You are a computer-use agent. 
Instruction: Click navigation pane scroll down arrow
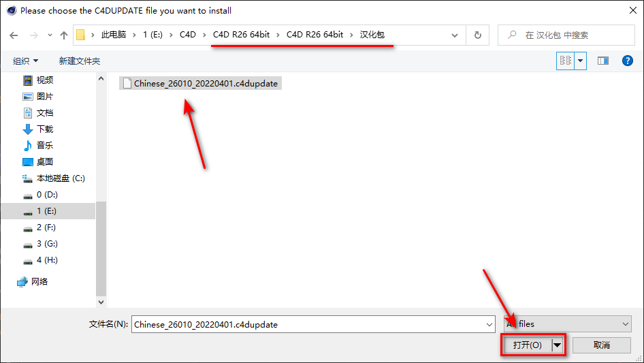click(101, 302)
